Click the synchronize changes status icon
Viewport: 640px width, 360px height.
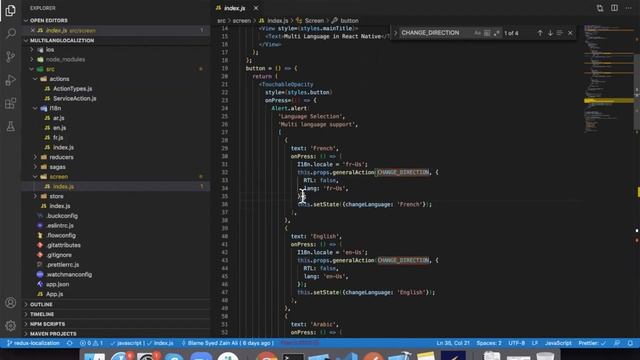point(70,343)
